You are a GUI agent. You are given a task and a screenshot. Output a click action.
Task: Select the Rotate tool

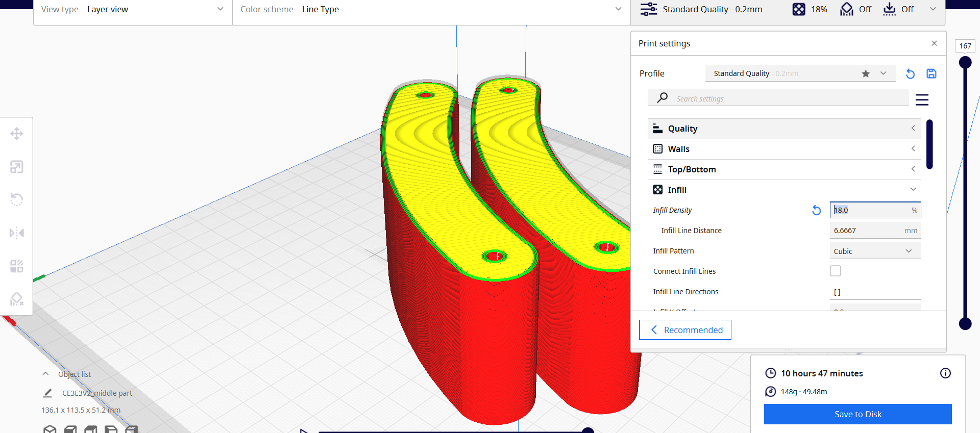(x=16, y=199)
